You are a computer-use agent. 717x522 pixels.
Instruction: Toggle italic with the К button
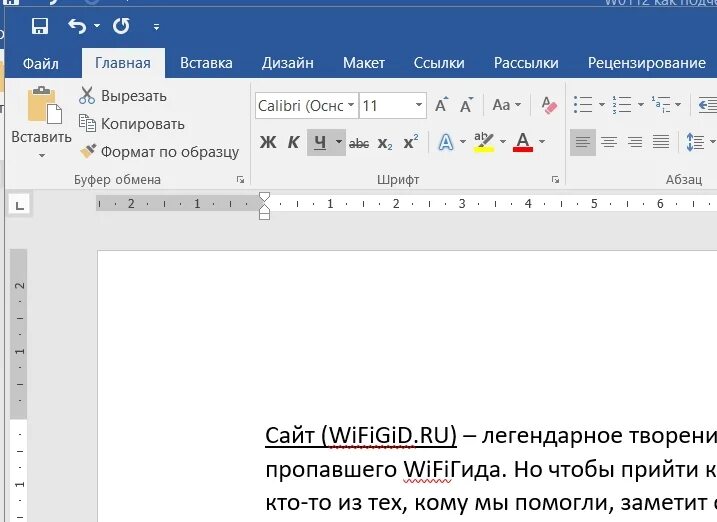point(293,143)
